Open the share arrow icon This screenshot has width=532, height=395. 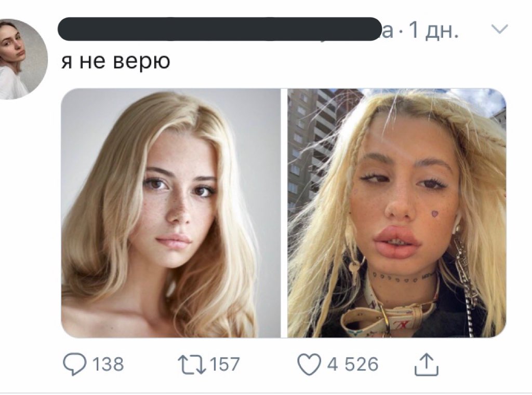pyautogui.click(x=427, y=364)
